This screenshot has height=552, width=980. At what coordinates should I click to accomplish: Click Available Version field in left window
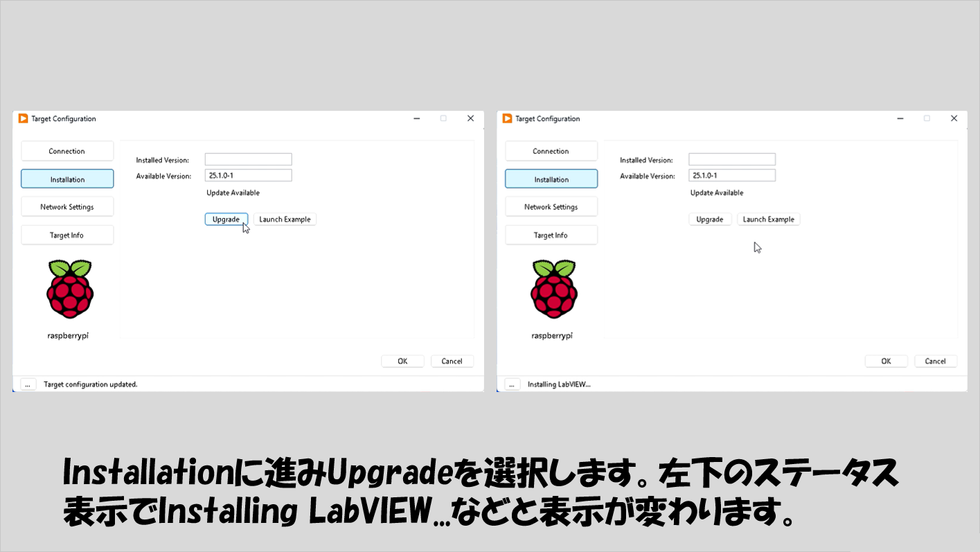[249, 175]
